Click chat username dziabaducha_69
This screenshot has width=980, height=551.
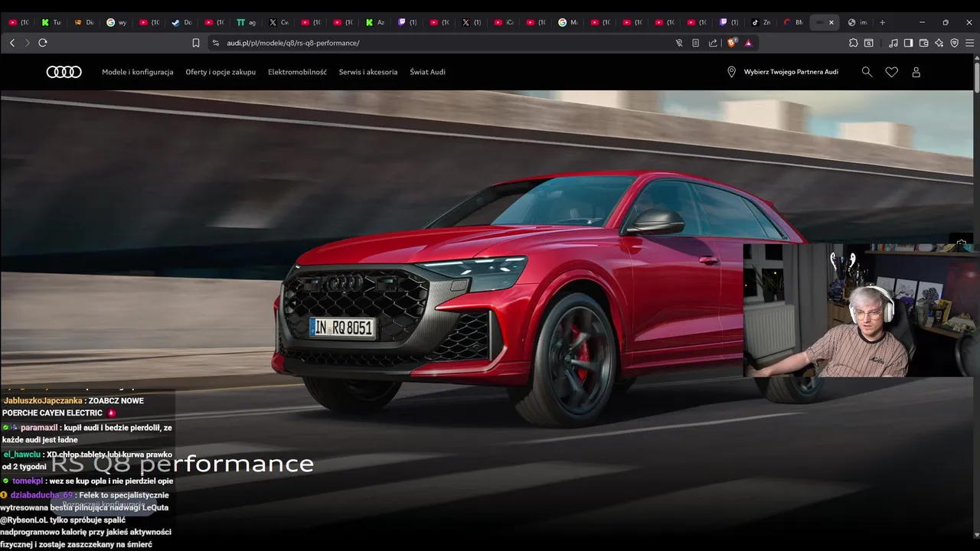point(41,495)
